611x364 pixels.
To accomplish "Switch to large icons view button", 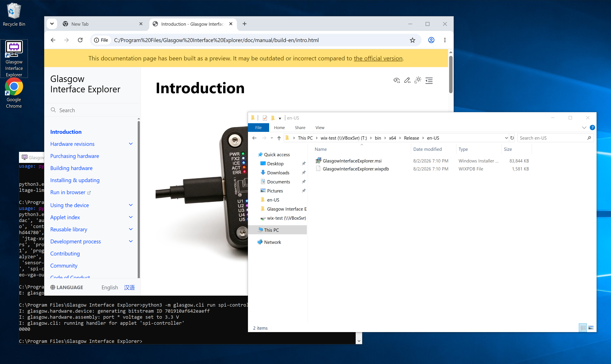I will 591,328.
